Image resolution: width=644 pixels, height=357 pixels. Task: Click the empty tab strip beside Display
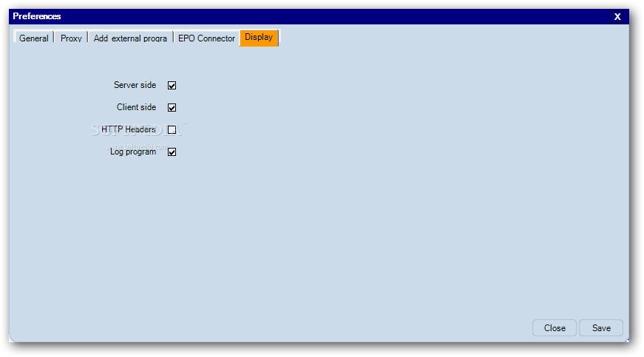[x=452, y=38]
